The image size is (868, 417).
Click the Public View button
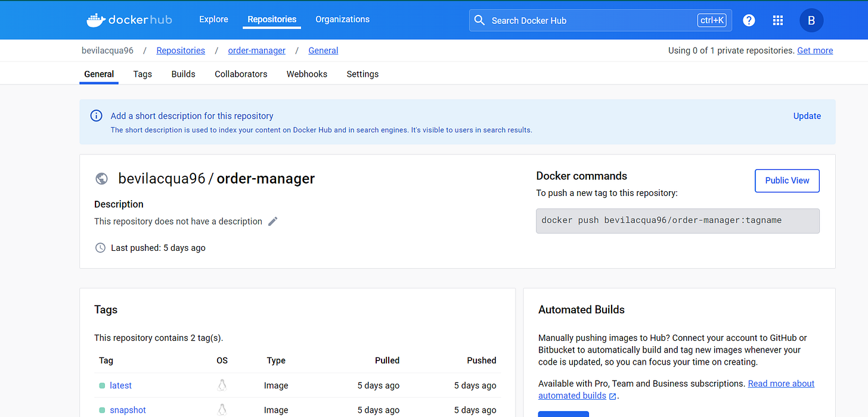(x=787, y=181)
